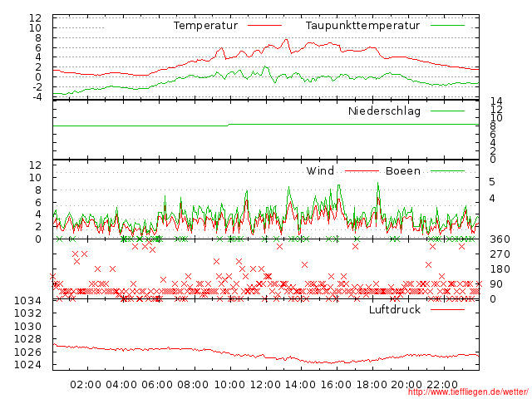Select the red Luftdruck legend line
532x399 pixels.
[447, 309]
